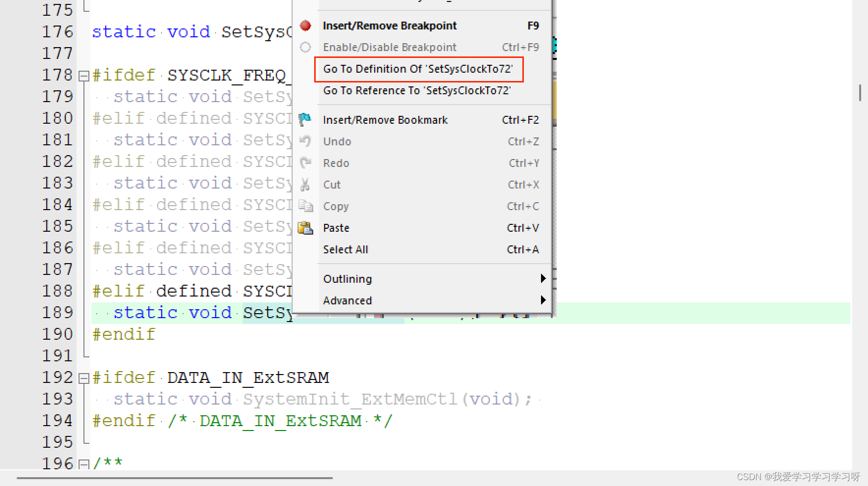Image resolution: width=868 pixels, height=486 pixels.
Task: Choose Paste in the context menu
Action: [422, 228]
